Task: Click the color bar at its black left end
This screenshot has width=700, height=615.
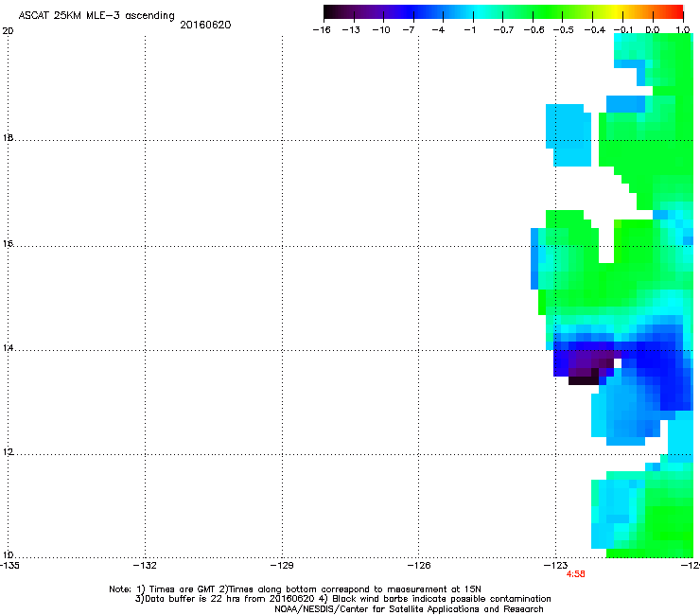Action: coord(328,12)
